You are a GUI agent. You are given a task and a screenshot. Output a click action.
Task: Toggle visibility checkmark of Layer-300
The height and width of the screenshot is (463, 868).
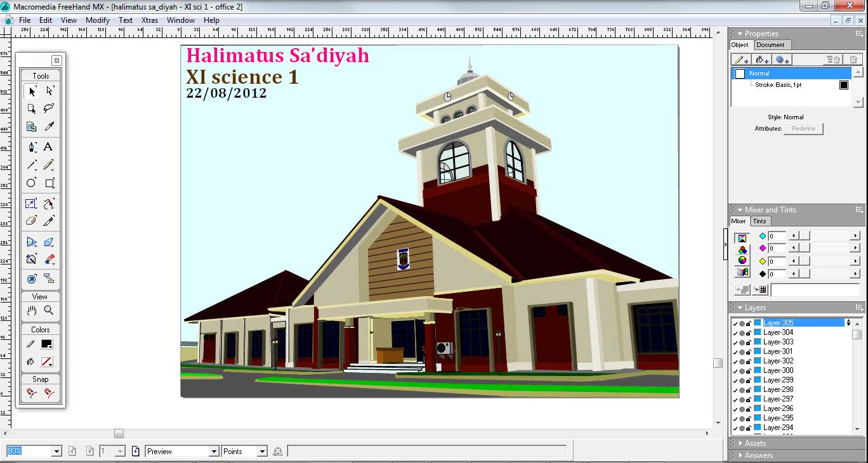735,371
